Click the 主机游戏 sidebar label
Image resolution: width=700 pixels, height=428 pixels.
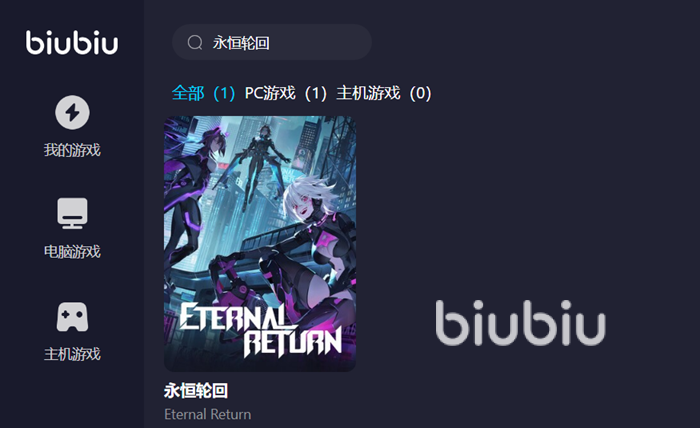[x=72, y=354]
